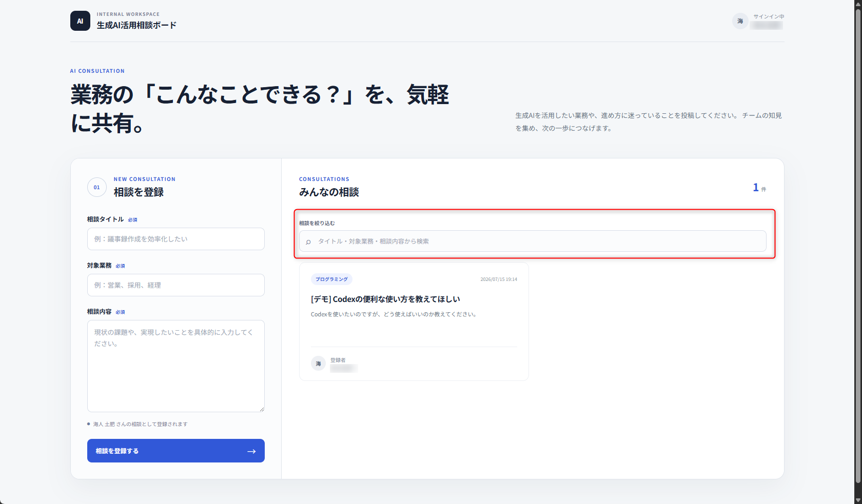Click the resize handle of 相談内容 textarea
862x504 pixels.
(262, 409)
